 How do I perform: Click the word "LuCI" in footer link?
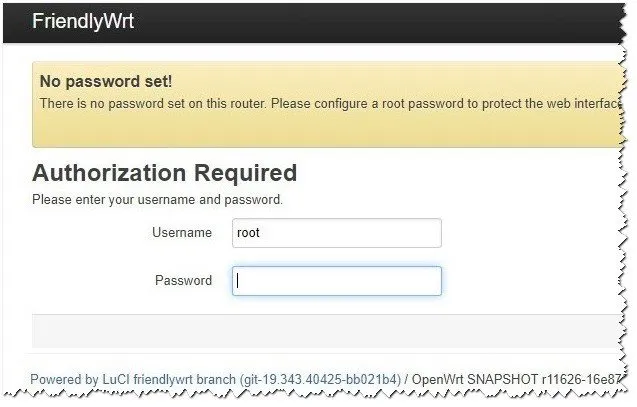(115, 380)
